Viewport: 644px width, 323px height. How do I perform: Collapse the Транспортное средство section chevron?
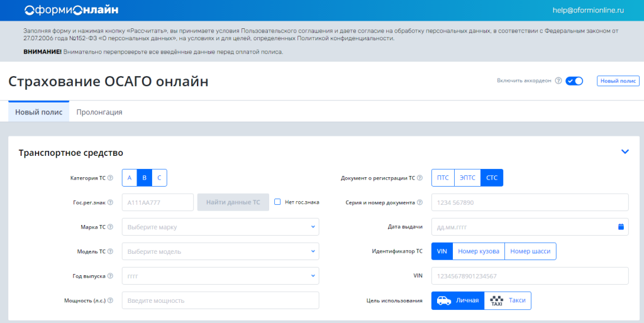coord(625,151)
